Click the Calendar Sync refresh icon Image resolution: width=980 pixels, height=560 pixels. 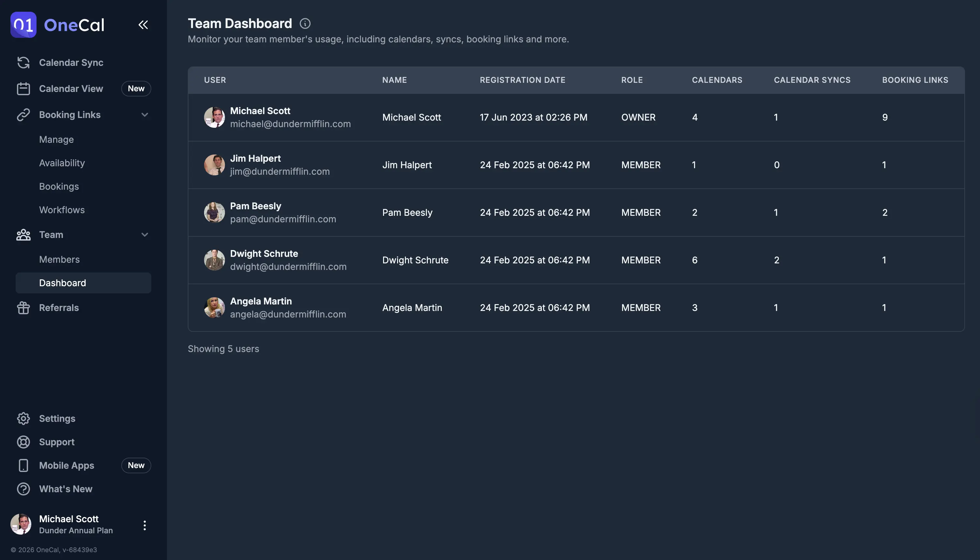(23, 62)
